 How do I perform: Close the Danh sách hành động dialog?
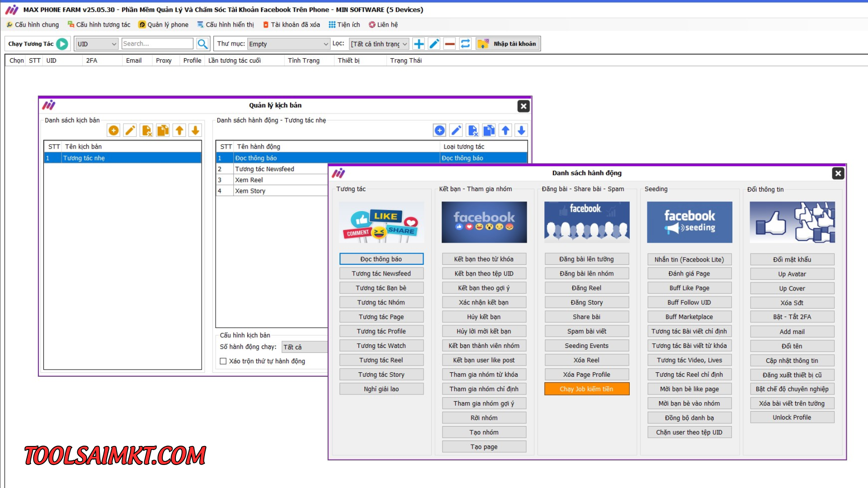pyautogui.click(x=838, y=174)
